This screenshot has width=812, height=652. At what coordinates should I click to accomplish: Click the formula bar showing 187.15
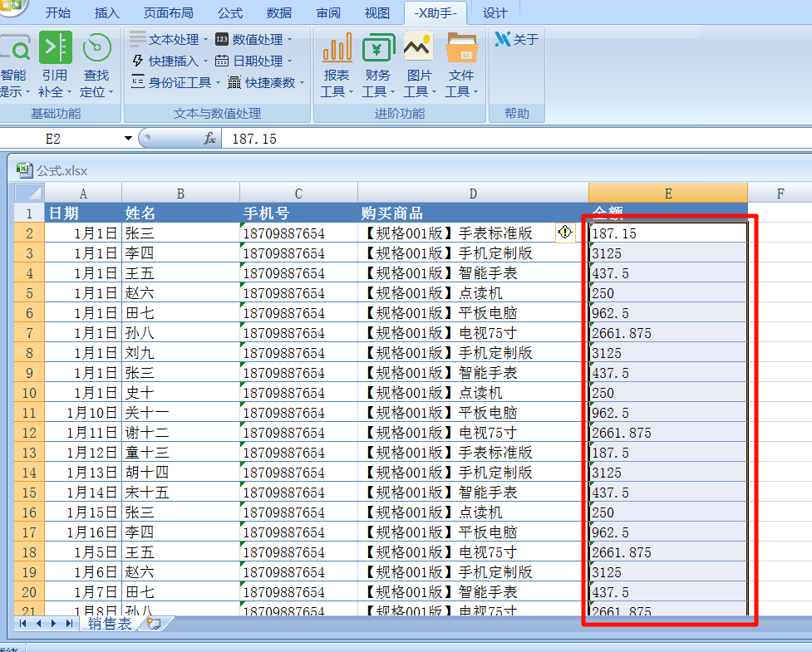516,138
